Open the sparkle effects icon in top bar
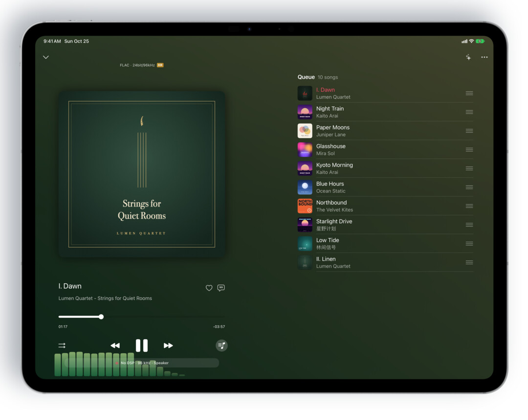528x420 pixels. [468, 57]
